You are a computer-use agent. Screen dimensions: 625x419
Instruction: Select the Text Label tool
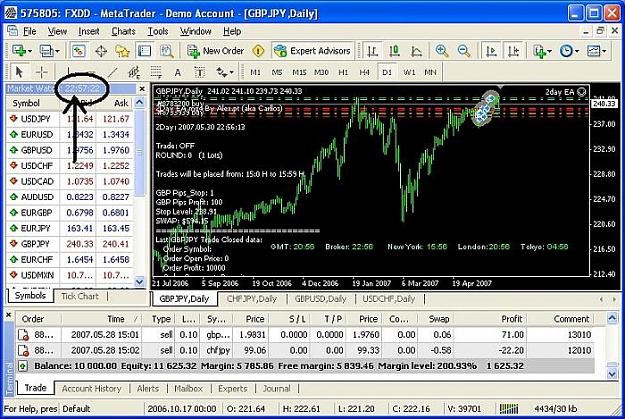click(x=200, y=72)
